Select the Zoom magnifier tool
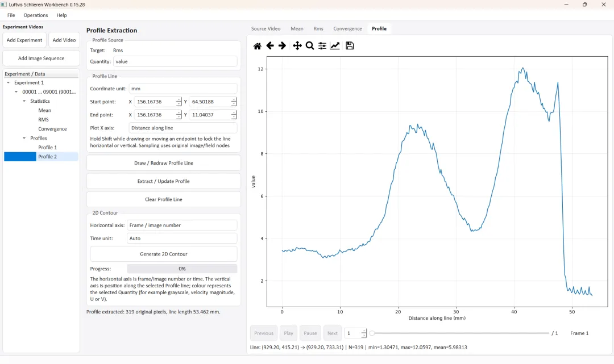The image size is (614, 364). click(x=310, y=46)
